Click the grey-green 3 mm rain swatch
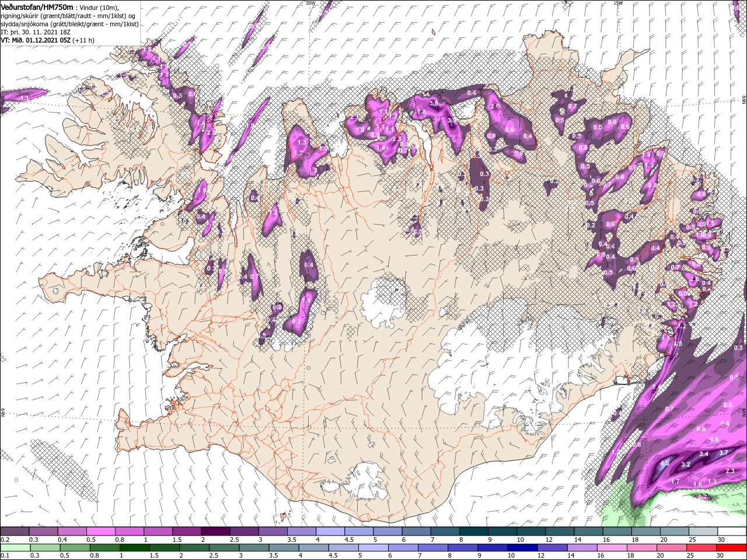The image size is (747, 560). click(x=253, y=548)
